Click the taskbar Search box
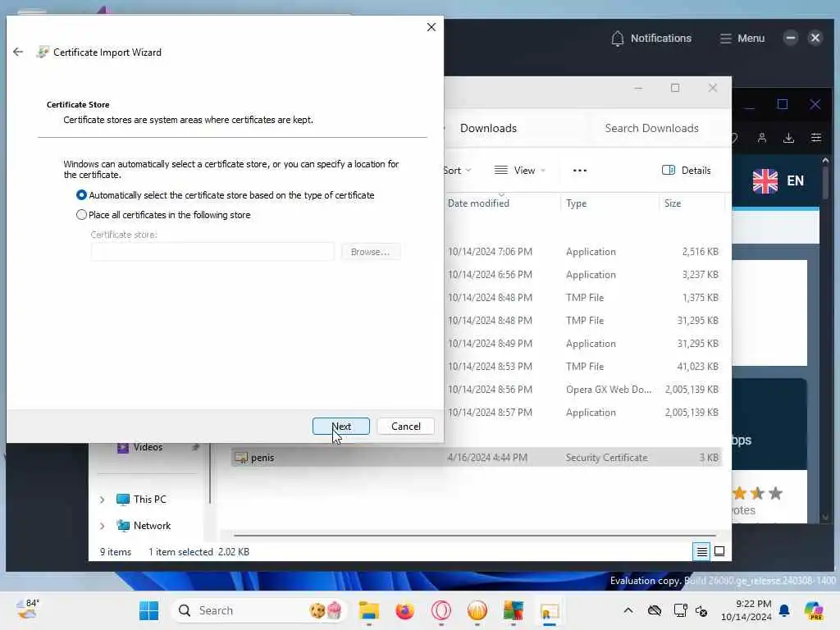The width and height of the screenshot is (840, 630). pyautogui.click(x=258, y=610)
